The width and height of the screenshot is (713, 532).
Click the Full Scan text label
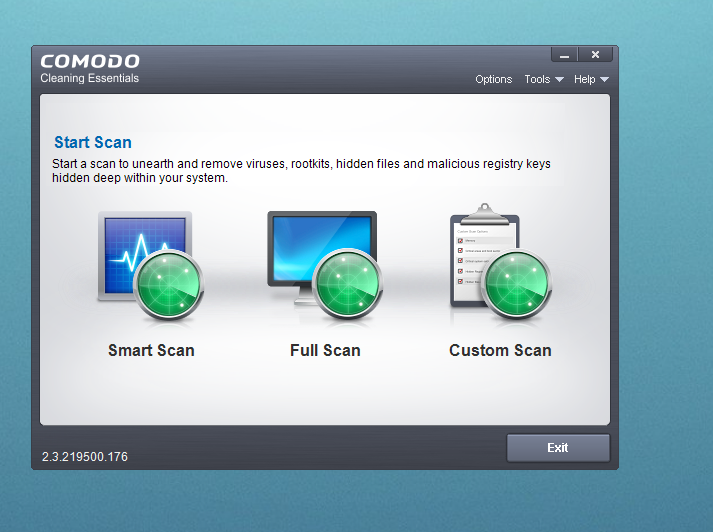pyautogui.click(x=325, y=351)
